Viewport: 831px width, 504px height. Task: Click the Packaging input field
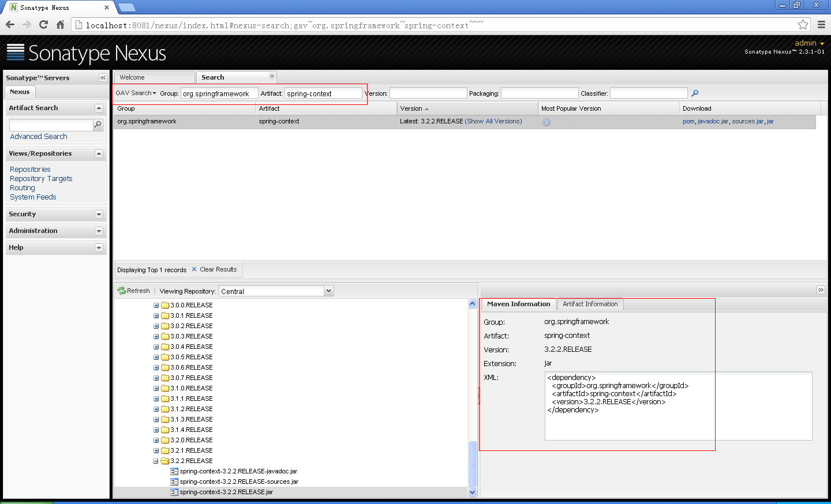[x=540, y=93]
